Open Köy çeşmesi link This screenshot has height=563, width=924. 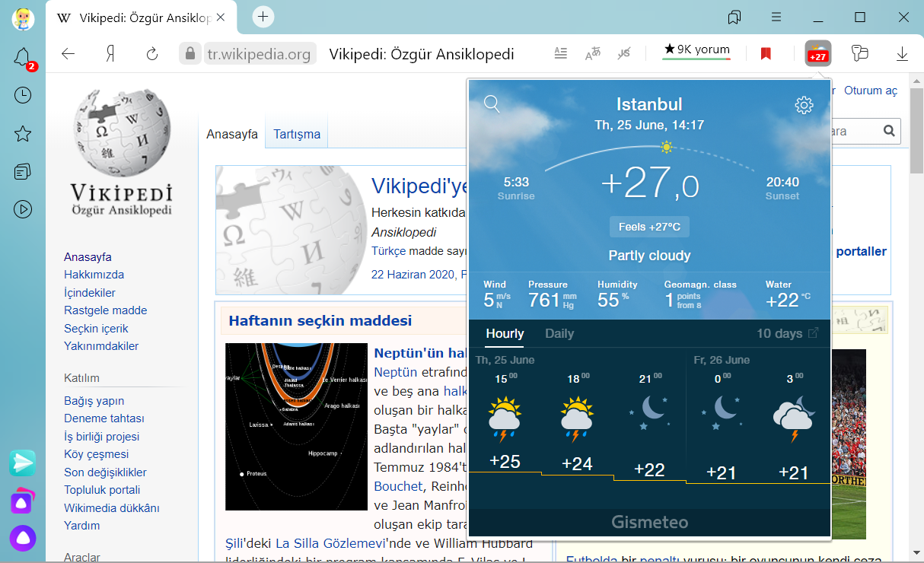(96, 454)
